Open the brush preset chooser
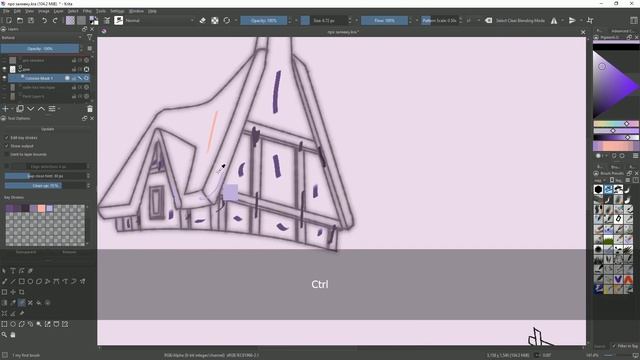Image resolution: width=640 pixels, height=360 pixels. 119,20
